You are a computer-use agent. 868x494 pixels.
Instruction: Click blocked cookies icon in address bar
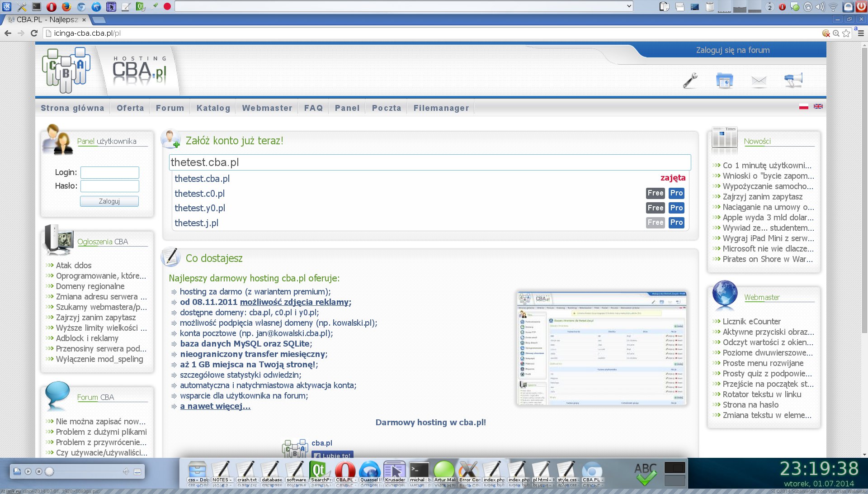pos(826,33)
